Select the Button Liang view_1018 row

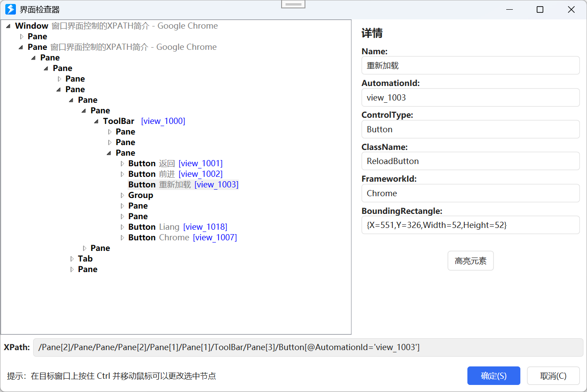pyautogui.click(x=178, y=227)
